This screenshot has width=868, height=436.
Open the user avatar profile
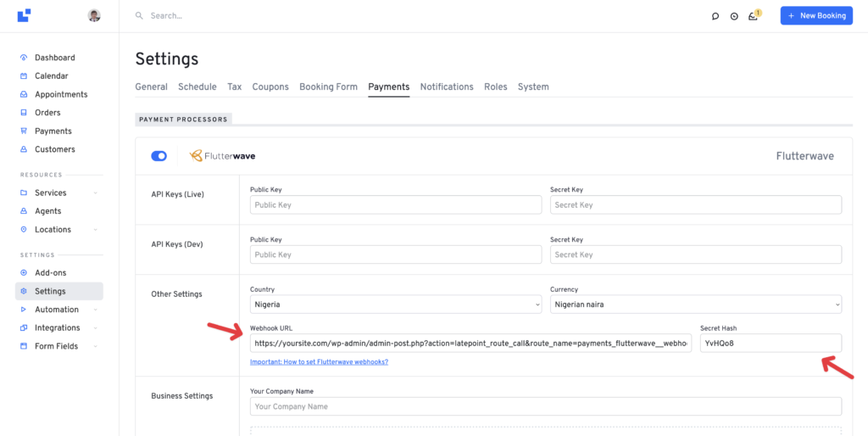point(94,15)
